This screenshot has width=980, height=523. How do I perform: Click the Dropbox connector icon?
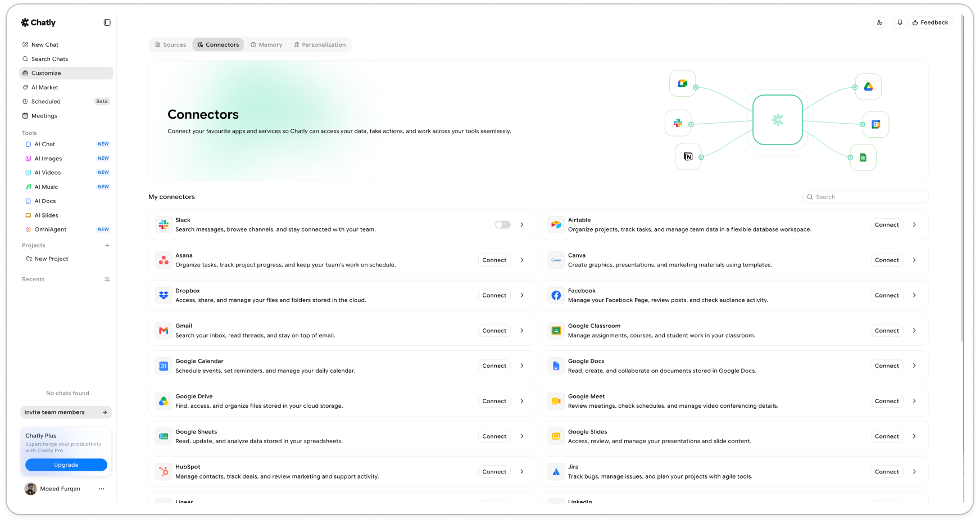click(x=164, y=295)
